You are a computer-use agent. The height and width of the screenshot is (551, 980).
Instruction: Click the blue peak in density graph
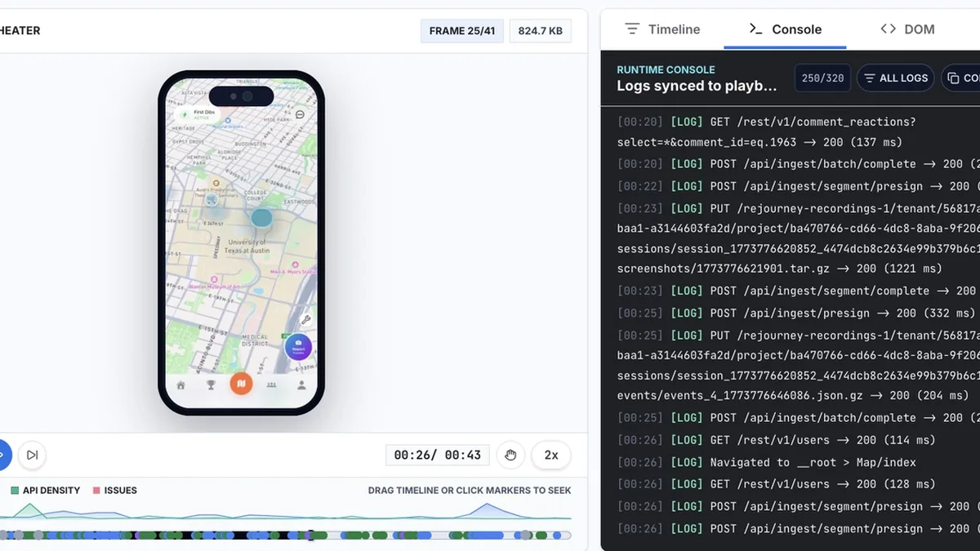point(488,509)
